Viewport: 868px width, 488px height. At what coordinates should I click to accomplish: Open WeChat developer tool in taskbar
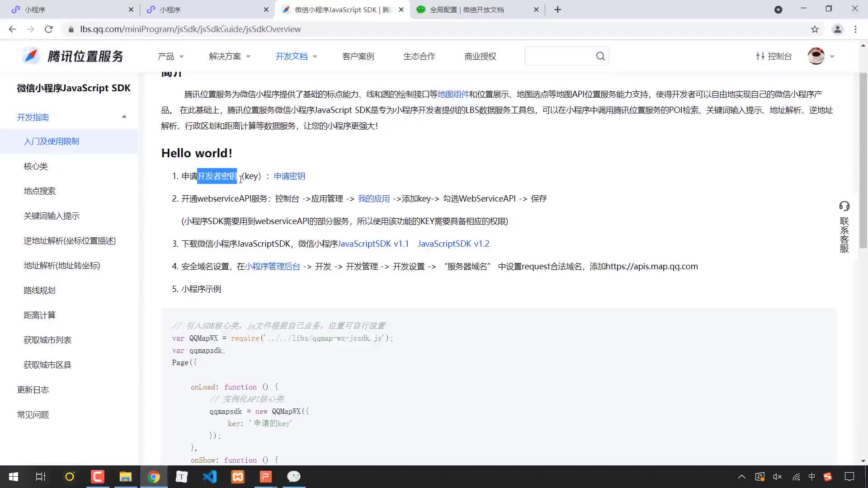tap(294, 477)
